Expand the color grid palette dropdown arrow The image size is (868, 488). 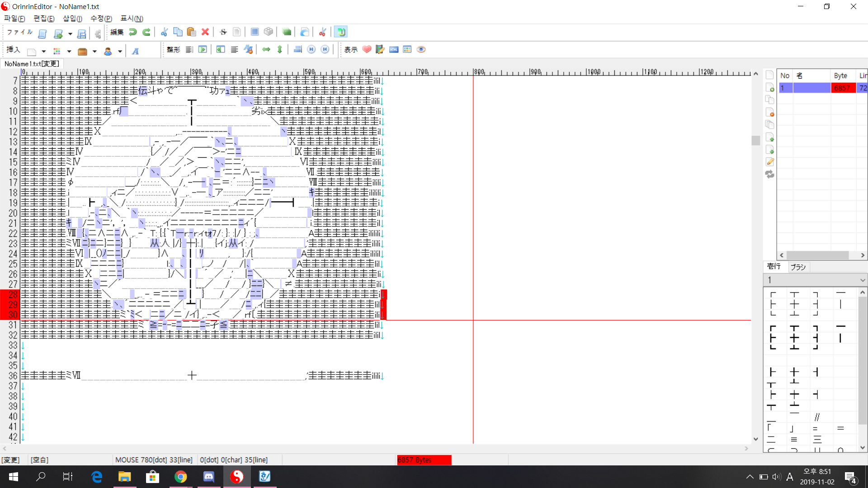point(69,52)
